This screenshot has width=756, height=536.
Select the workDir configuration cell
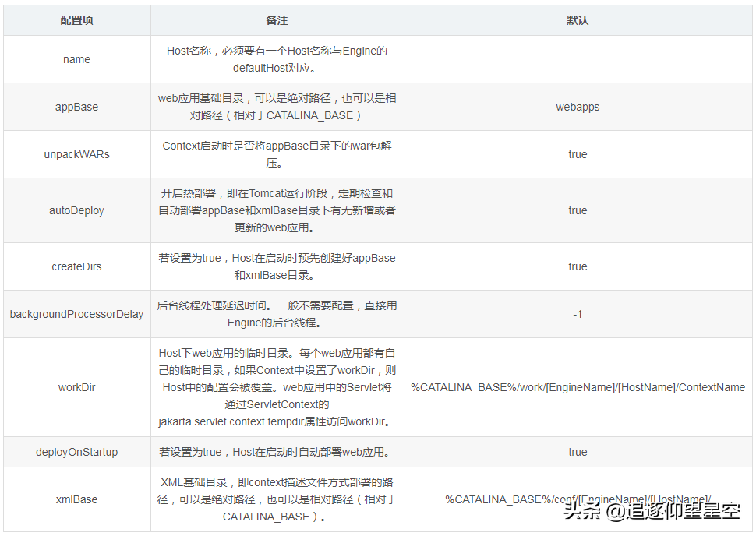click(x=76, y=387)
